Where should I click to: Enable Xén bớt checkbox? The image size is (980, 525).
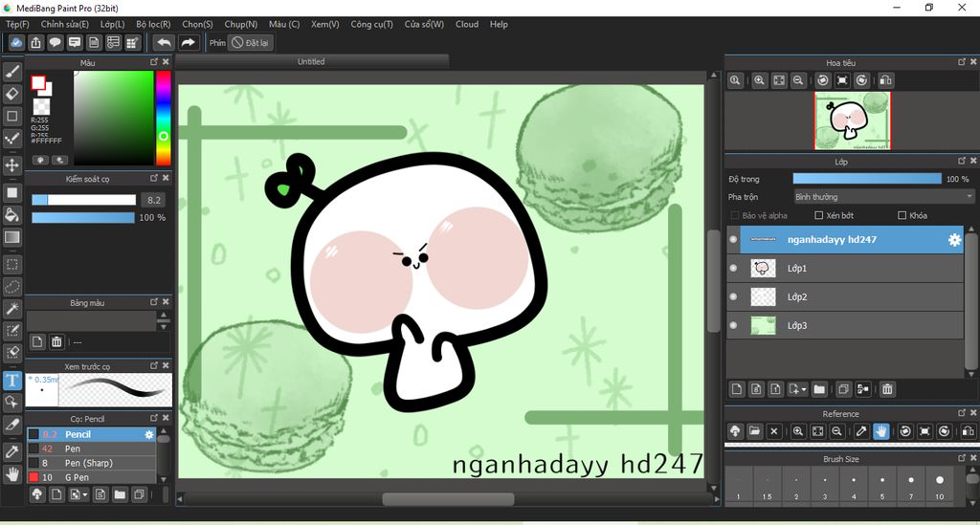tap(819, 215)
